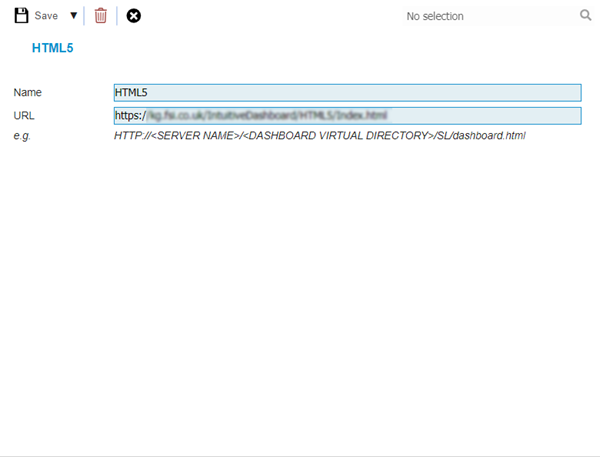The width and height of the screenshot is (600, 457).
Task: Click the Name field label
Action: 28,93
